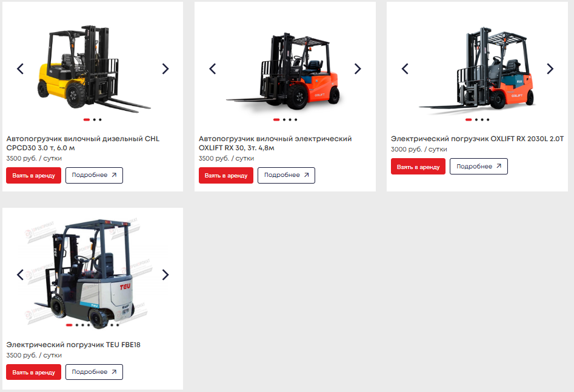Open 'Подробнее' for OXLIFT RX 30 forklift

(286, 175)
